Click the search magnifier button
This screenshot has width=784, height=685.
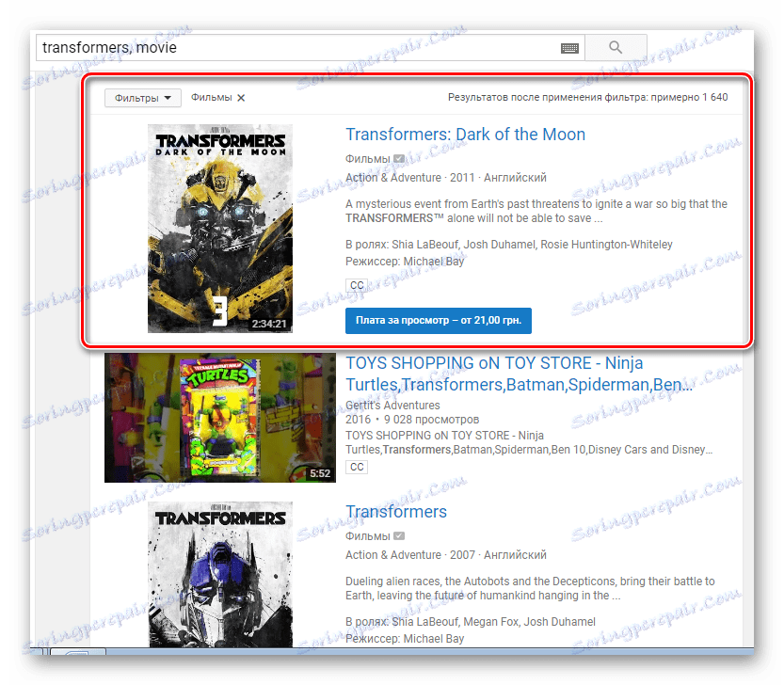(x=616, y=47)
